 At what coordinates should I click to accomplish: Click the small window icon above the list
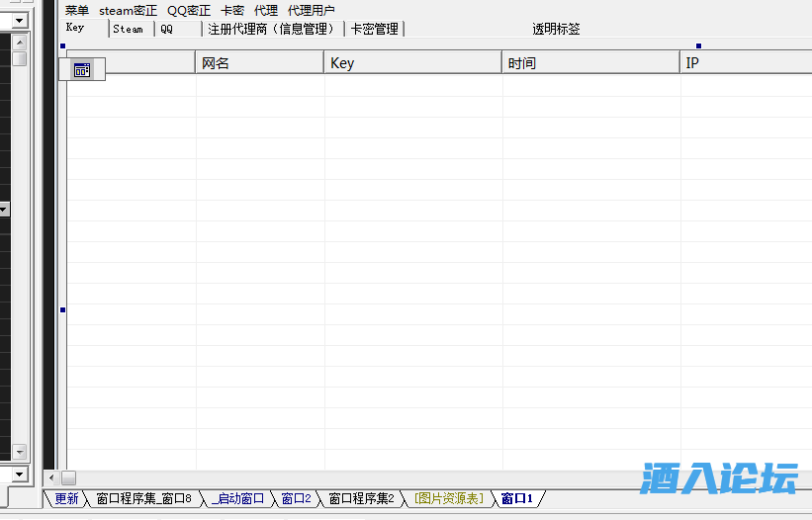[82, 70]
